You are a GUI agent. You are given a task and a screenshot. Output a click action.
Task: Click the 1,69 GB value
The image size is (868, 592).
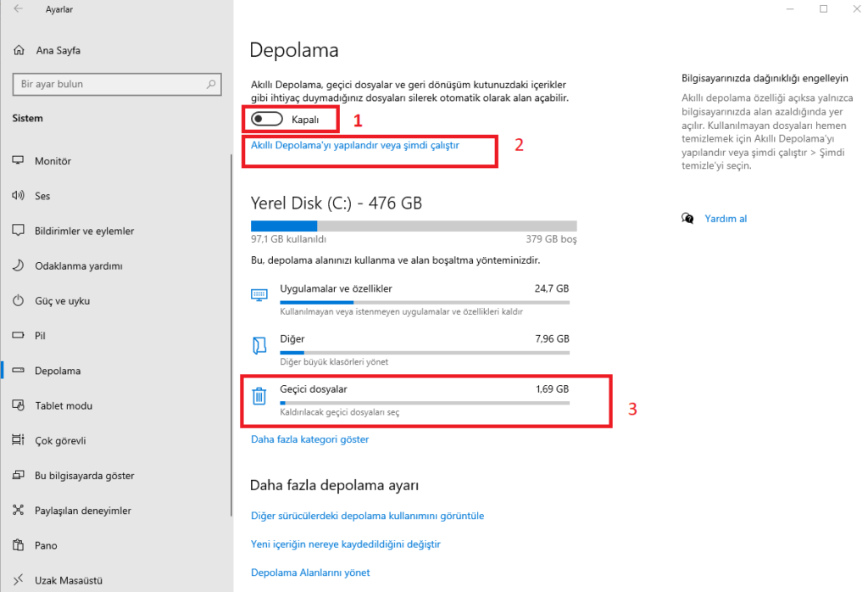point(552,388)
